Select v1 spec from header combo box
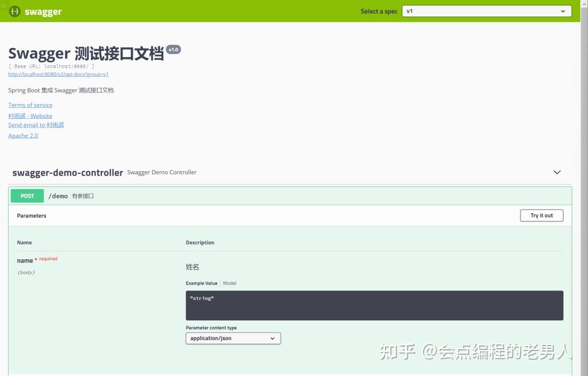Image resolution: width=588 pixels, height=376 pixels. (x=486, y=10)
